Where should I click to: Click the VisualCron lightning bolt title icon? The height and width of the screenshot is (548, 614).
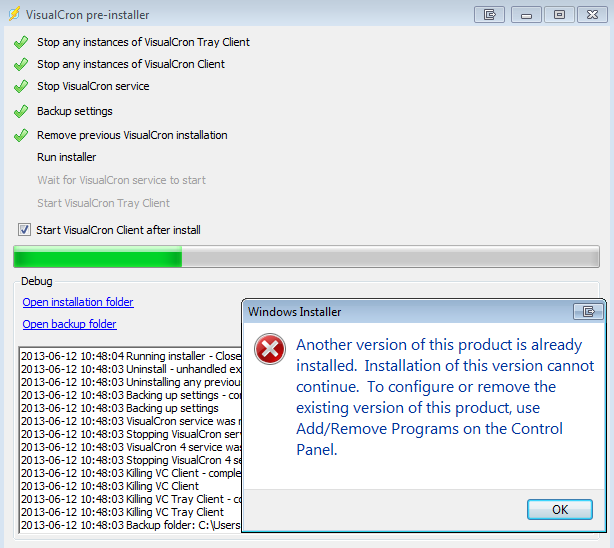(x=14, y=14)
